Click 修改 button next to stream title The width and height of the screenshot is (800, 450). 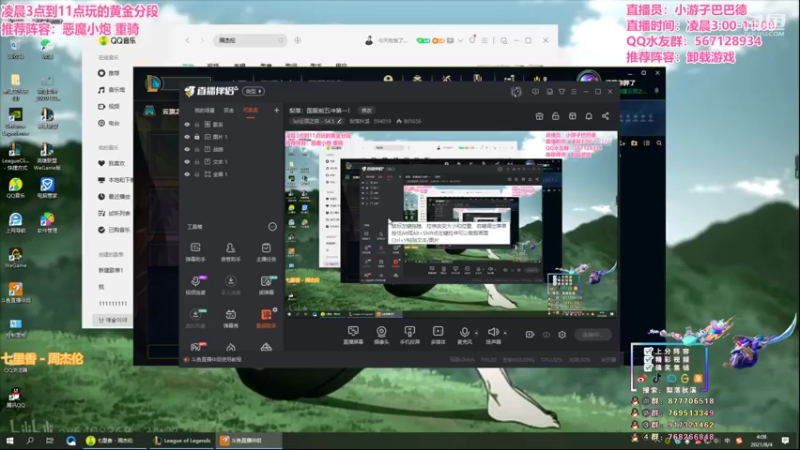pyautogui.click(x=366, y=110)
